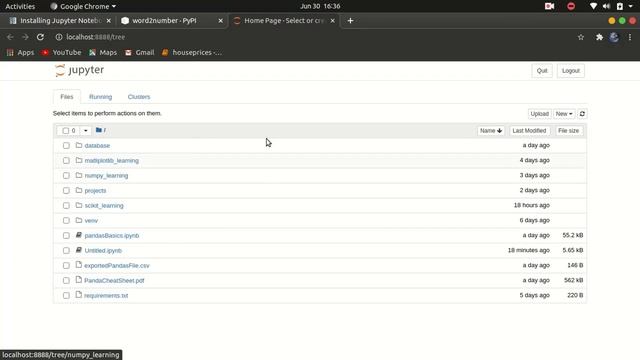640x360 pixels.
Task: Reload the browser page
Action: (40, 37)
